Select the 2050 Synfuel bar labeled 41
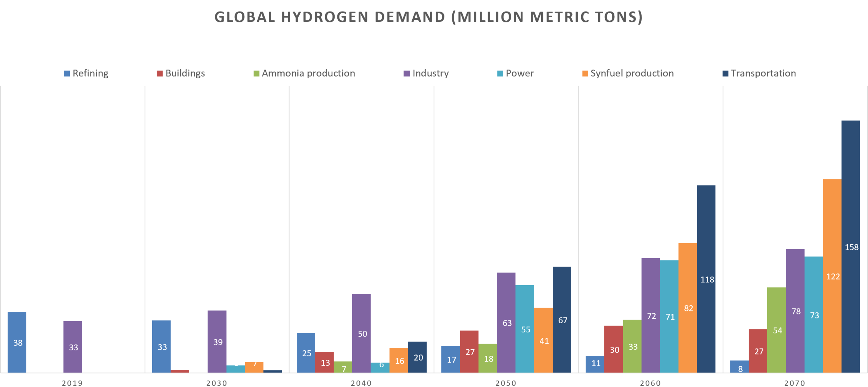The height and width of the screenshot is (387, 868). click(x=543, y=340)
